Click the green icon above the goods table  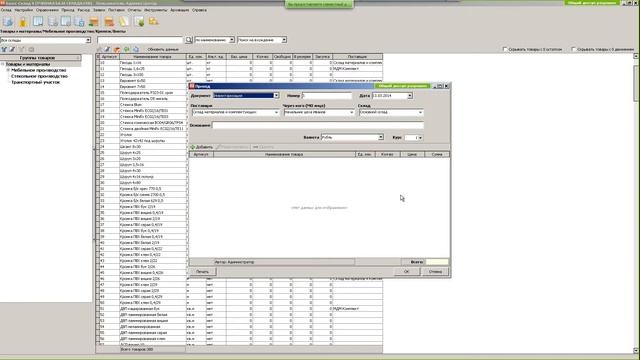(127, 49)
